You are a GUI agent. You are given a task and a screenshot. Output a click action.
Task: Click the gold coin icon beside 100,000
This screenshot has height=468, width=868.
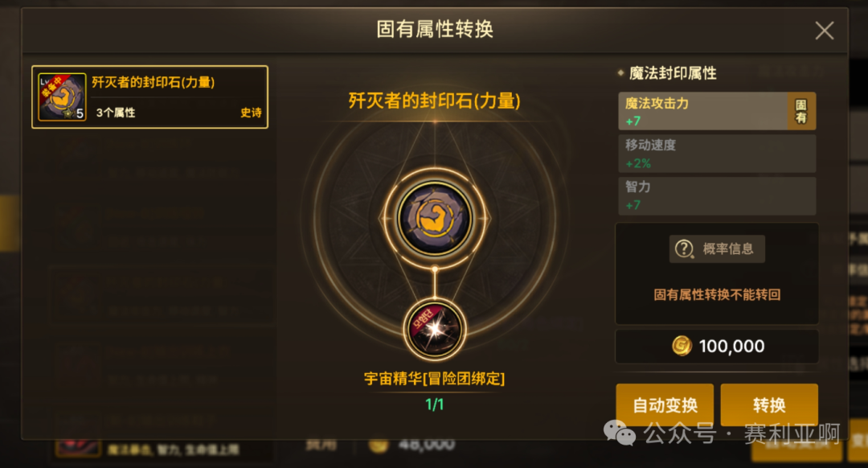(x=682, y=346)
